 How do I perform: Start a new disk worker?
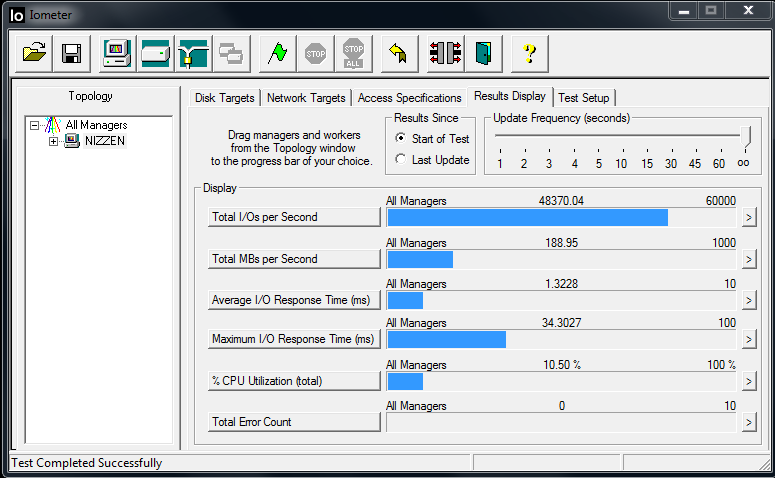click(155, 53)
